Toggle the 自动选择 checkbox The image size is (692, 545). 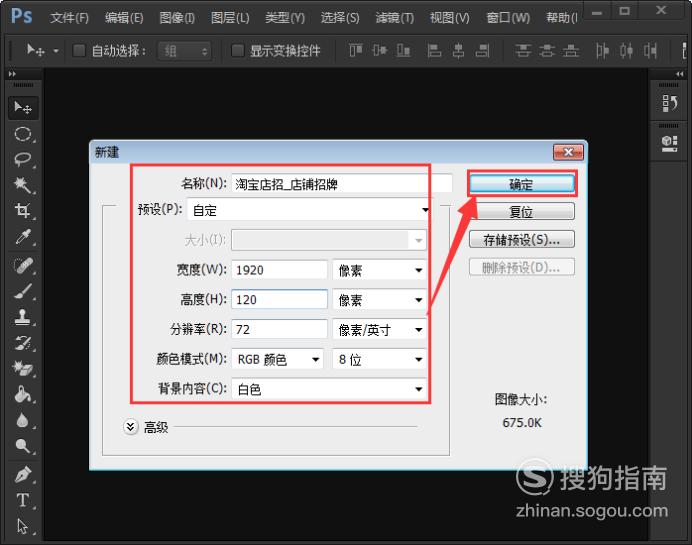pos(79,50)
